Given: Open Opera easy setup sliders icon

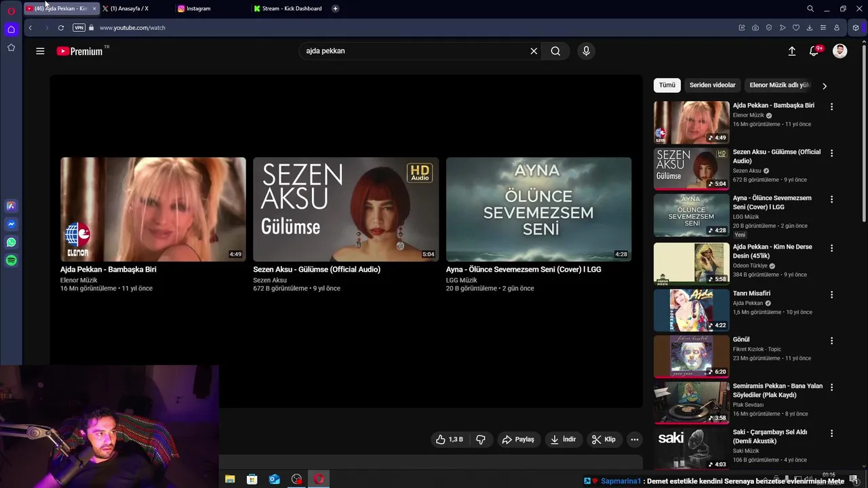Looking at the screenshot, I should [x=823, y=28].
